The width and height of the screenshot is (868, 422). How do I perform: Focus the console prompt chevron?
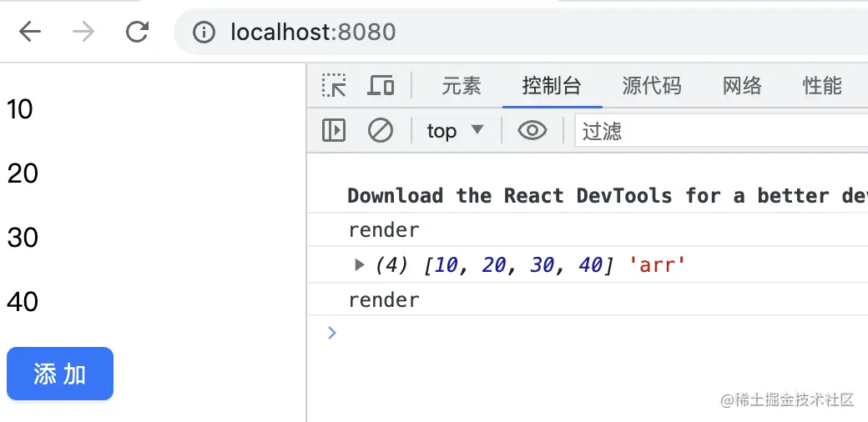pos(331,333)
